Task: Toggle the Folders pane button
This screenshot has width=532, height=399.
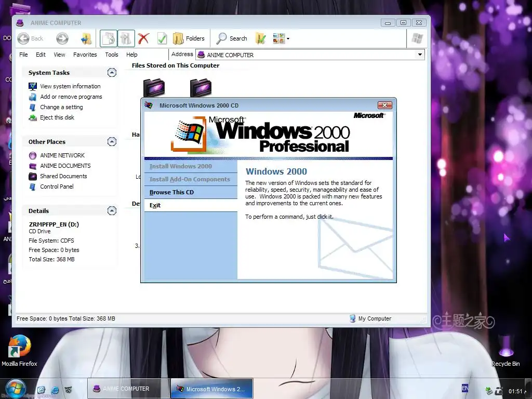Action: click(189, 38)
